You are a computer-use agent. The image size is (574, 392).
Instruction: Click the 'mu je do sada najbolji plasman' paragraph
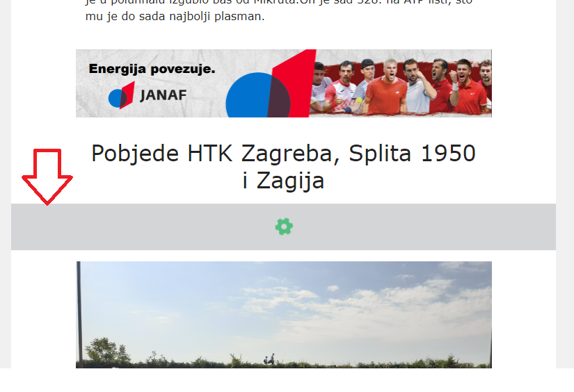point(175,16)
